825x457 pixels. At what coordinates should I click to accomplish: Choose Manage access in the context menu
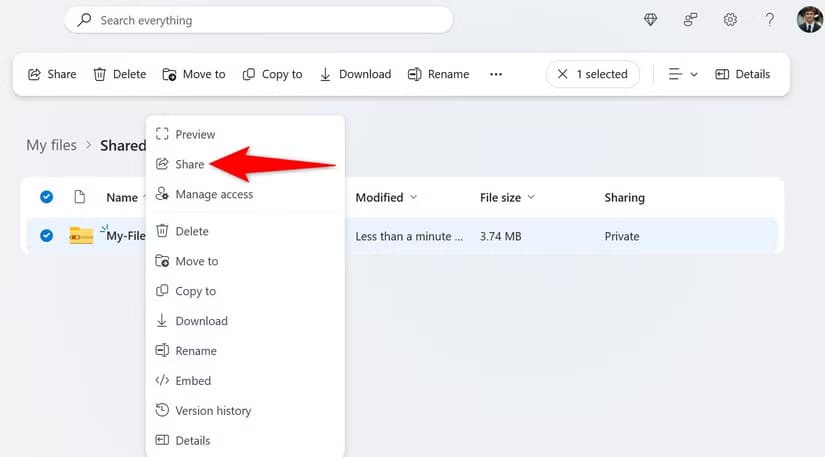click(x=213, y=194)
